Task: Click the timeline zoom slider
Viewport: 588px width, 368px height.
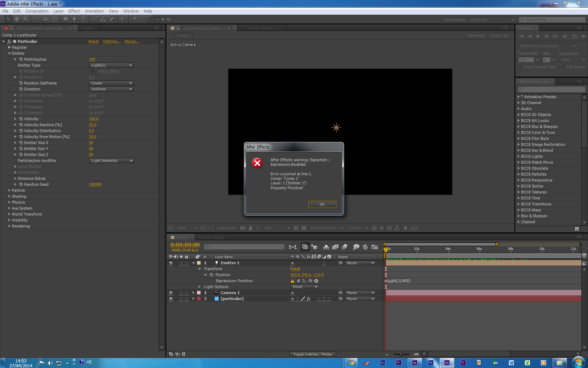Action: coord(401,354)
